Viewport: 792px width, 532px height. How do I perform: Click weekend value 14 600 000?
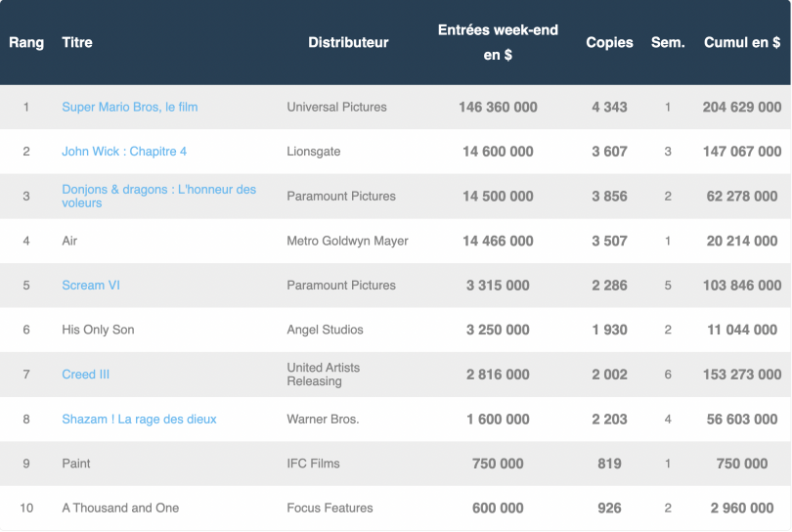point(498,152)
